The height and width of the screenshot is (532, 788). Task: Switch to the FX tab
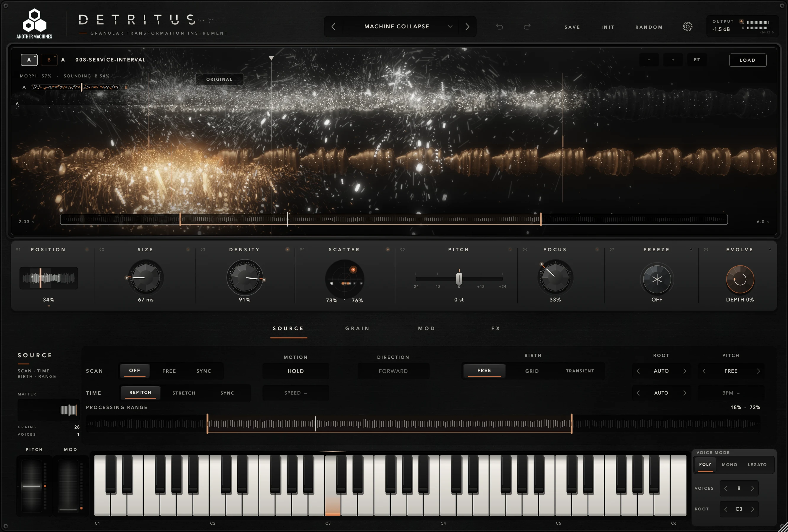coord(496,328)
